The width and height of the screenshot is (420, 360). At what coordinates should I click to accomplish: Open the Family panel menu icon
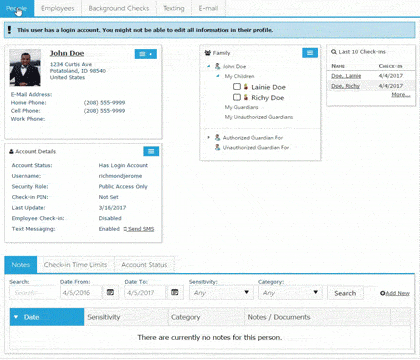click(310, 53)
